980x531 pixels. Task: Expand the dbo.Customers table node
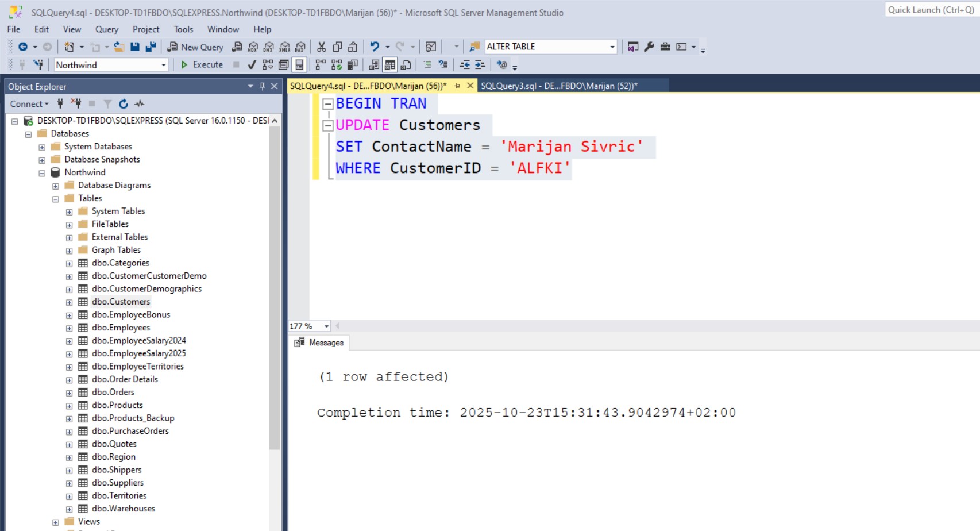[70, 302]
